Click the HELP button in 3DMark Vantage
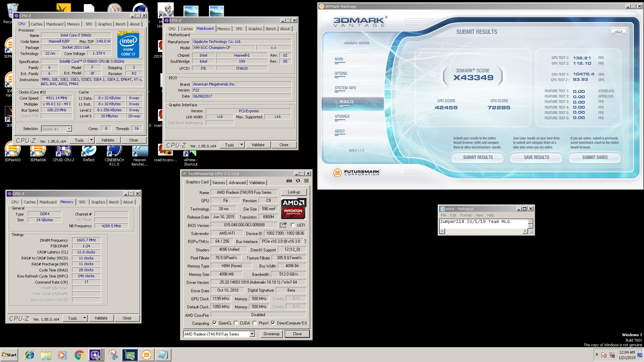Image resolution: width=644 pixels, height=362 pixels. tap(619, 32)
